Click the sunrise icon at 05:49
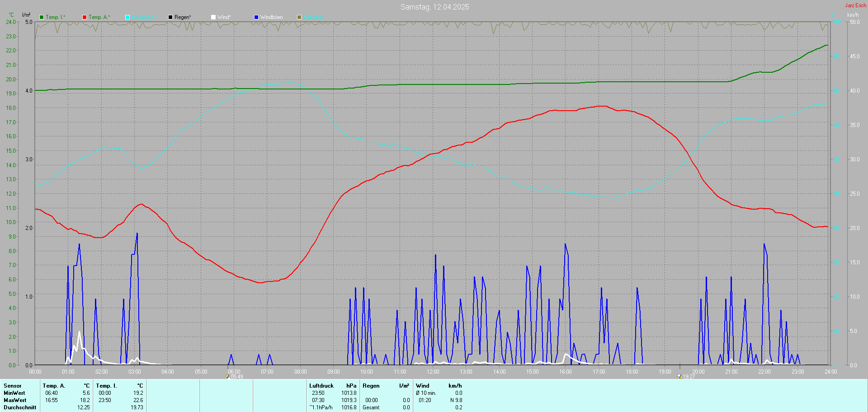This screenshot has width=868, height=412. coord(227,376)
